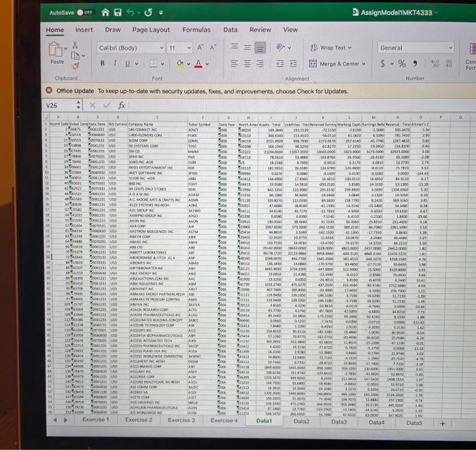Open the Review ribbon tab
476x450 pixels.
click(x=260, y=30)
